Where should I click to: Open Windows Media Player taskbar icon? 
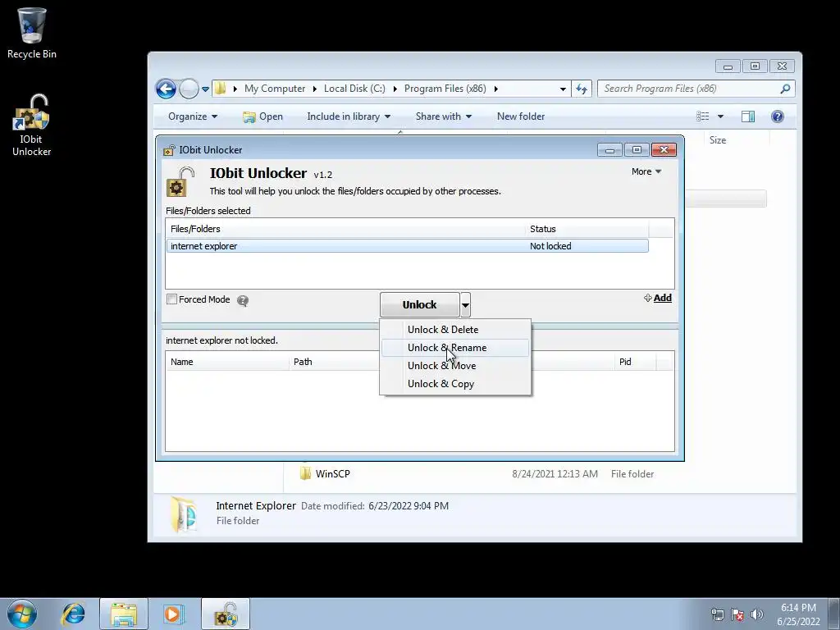(x=174, y=614)
